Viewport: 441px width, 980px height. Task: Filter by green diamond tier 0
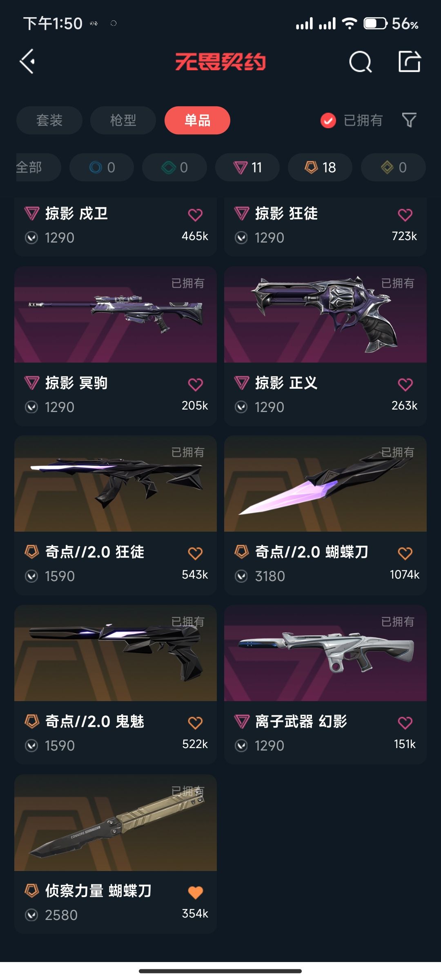[174, 167]
